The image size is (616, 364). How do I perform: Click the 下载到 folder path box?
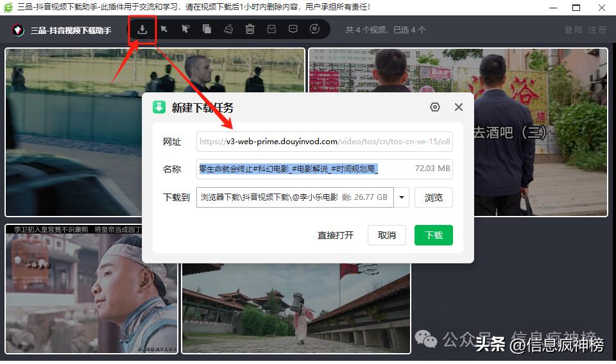pos(295,197)
